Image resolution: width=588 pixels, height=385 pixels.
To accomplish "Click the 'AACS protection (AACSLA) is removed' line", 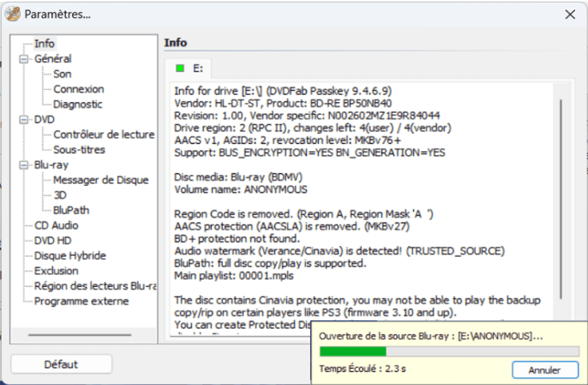I will click(292, 226).
